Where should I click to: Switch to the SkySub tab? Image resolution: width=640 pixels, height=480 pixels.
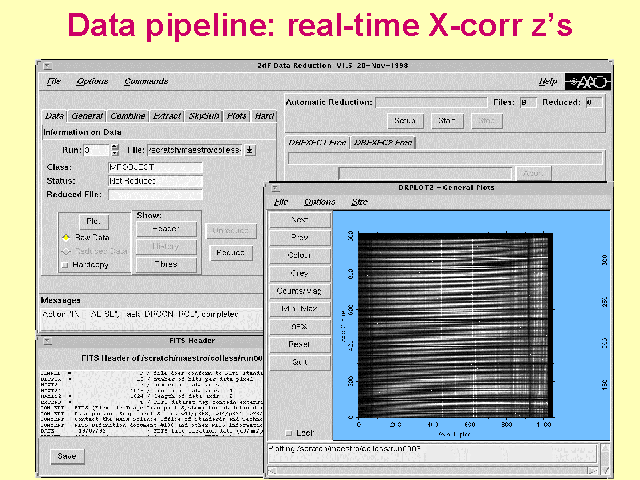click(x=203, y=116)
